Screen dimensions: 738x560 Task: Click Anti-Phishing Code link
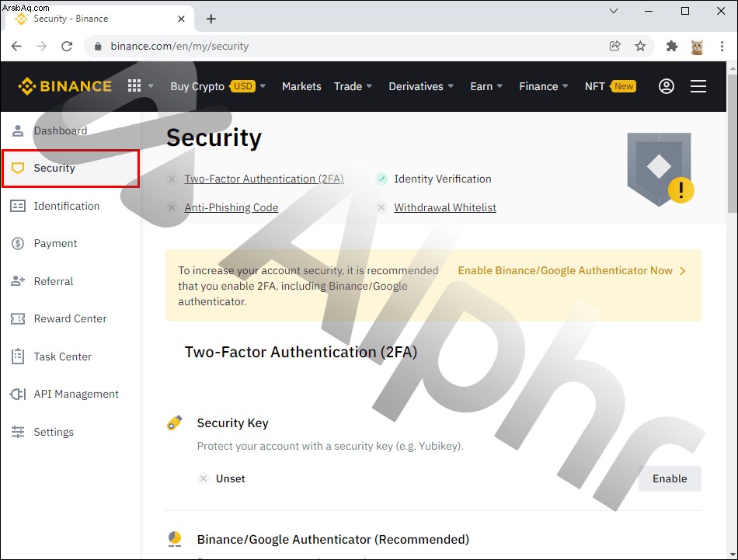(231, 207)
